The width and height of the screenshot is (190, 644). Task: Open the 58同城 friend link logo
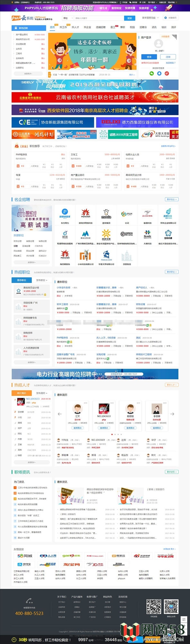coord(24,556)
